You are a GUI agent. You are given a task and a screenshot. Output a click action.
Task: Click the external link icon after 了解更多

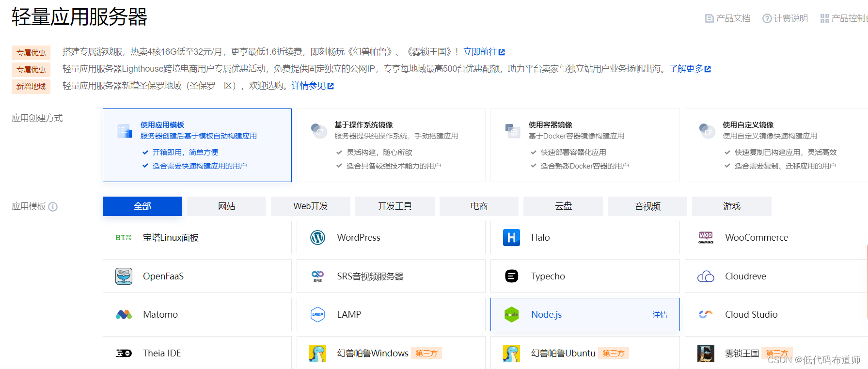(x=708, y=69)
